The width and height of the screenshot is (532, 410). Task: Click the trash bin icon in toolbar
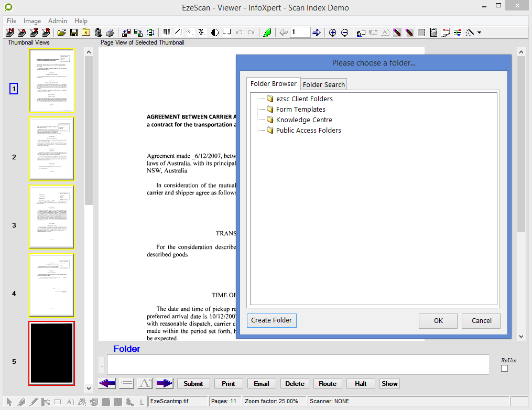[98, 33]
